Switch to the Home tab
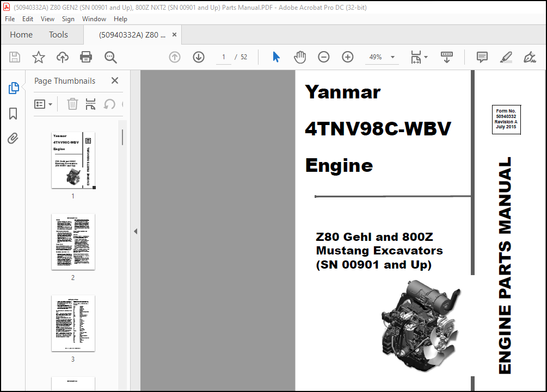 tap(21, 34)
